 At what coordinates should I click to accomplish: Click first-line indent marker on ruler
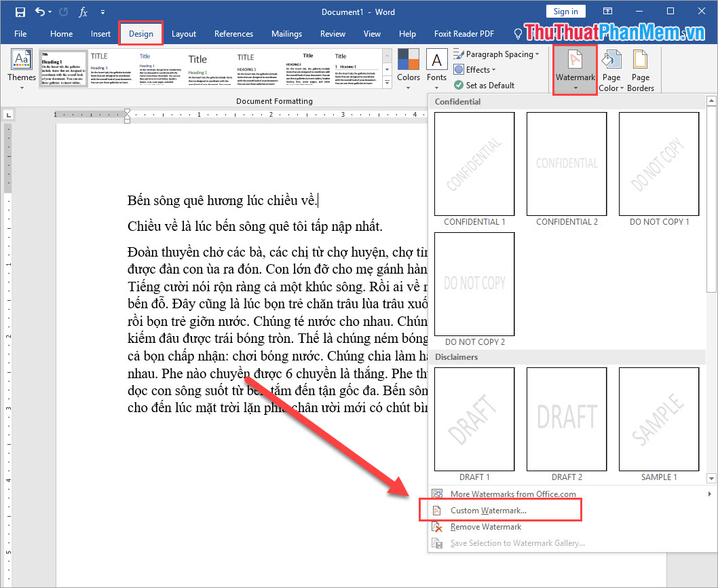pyautogui.click(x=128, y=111)
